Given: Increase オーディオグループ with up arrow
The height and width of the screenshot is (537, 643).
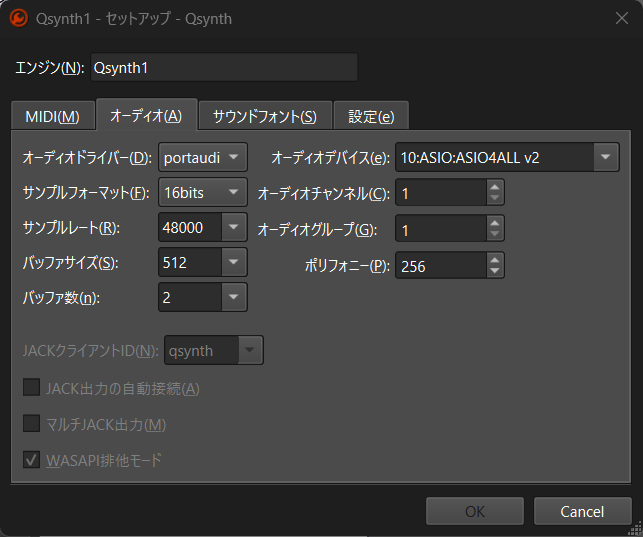Looking at the screenshot, I should point(495,223).
